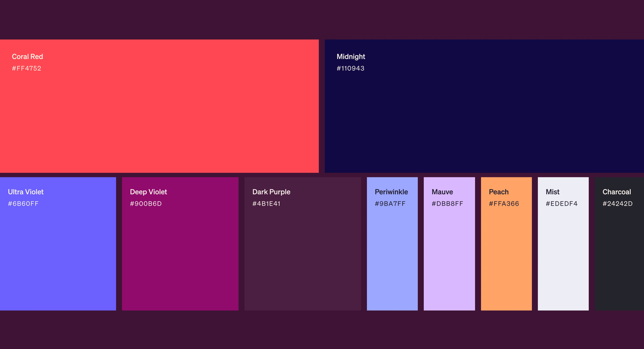Click the hex value #6B60FF
Image resolution: width=644 pixels, height=349 pixels.
[x=23, y=204]
